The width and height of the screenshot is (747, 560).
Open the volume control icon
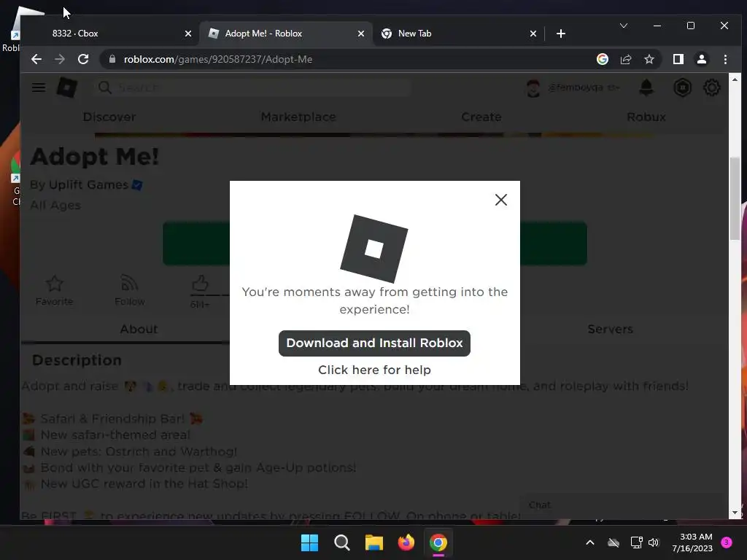(654, 542)
